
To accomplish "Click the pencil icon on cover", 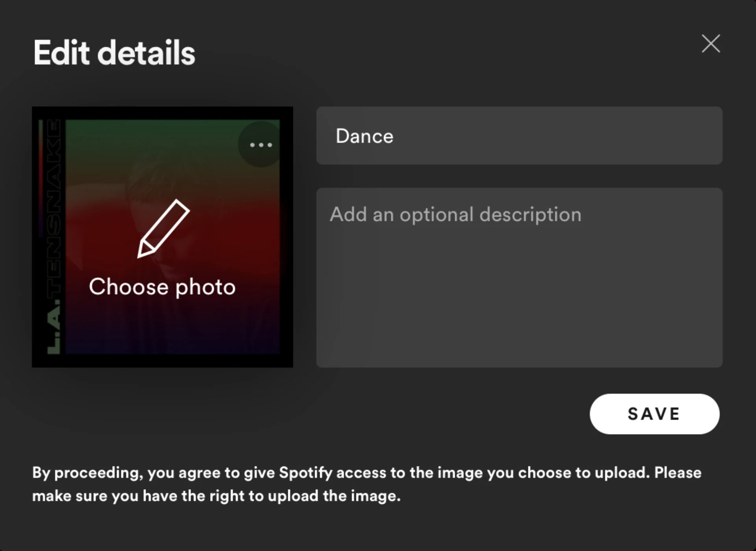I will point(163,229).
